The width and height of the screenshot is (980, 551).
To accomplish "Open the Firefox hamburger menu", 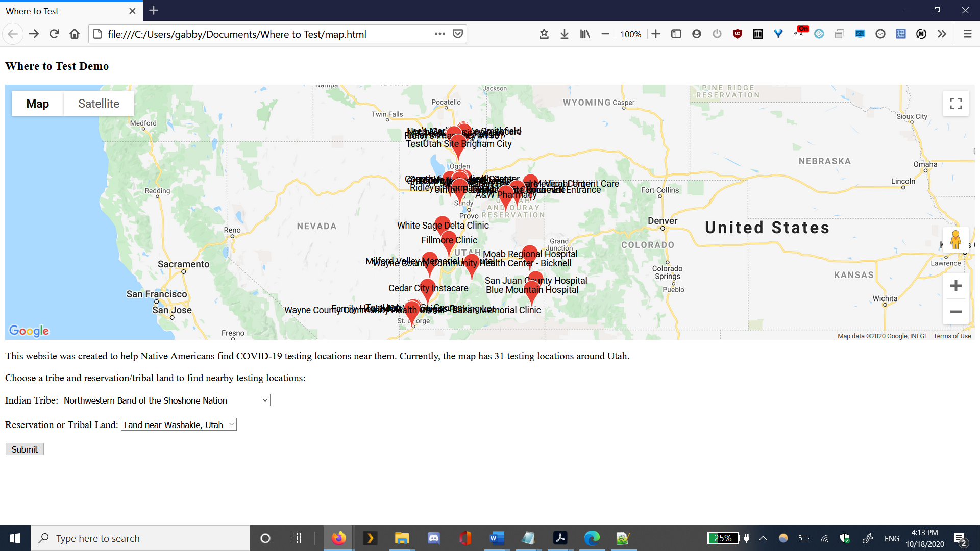I will 967,34.
